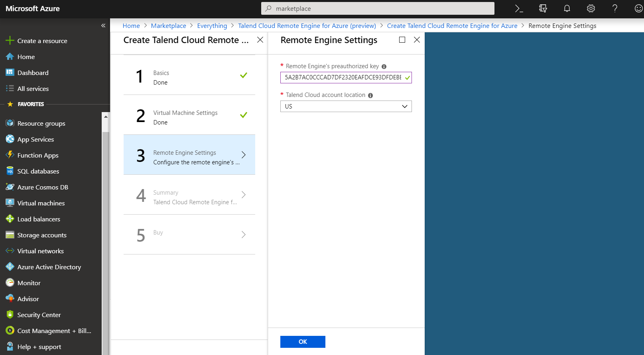Click the App Services globe icon

coord(10,139)
